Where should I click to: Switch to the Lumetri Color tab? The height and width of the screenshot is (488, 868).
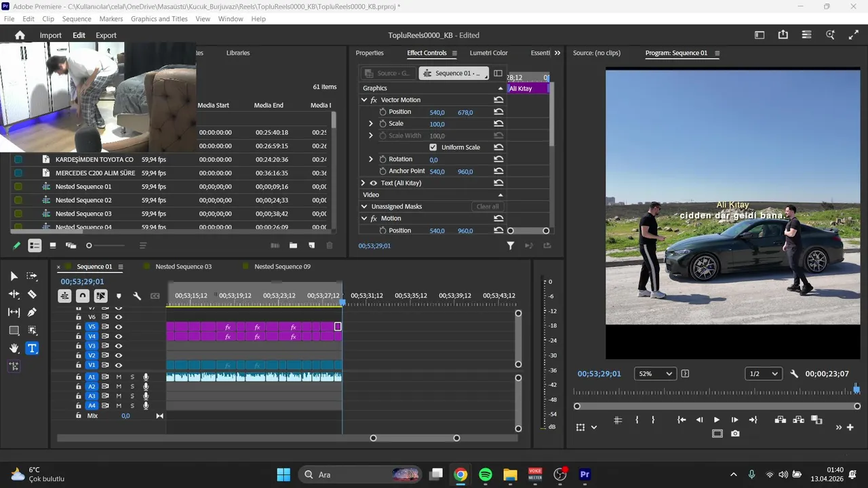point(488,53)
